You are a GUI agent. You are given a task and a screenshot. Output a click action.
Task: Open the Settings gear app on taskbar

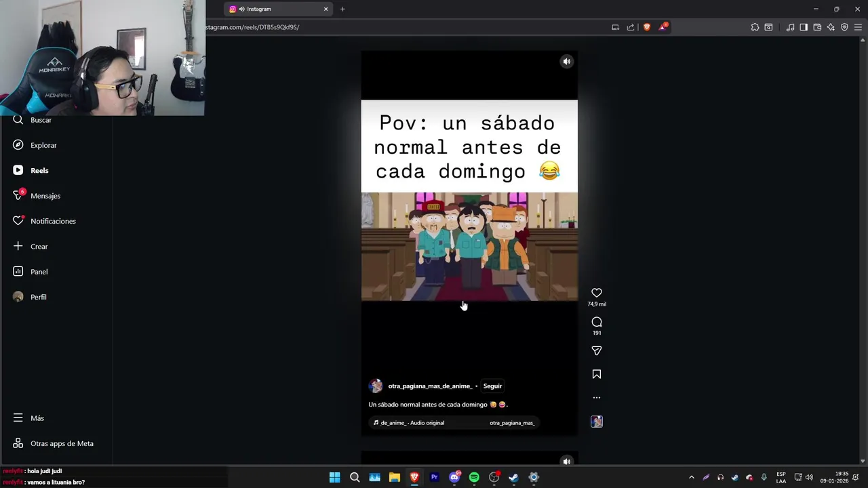click(534, 477)
